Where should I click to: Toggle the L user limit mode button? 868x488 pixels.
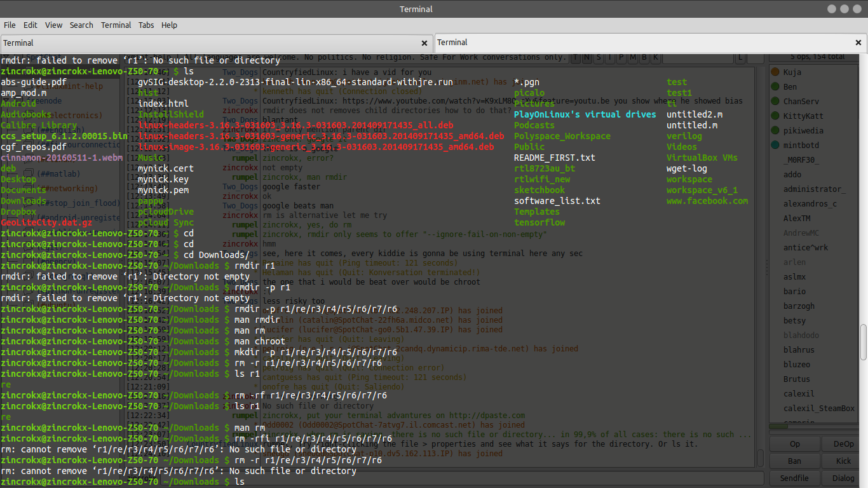click(740, 58)
